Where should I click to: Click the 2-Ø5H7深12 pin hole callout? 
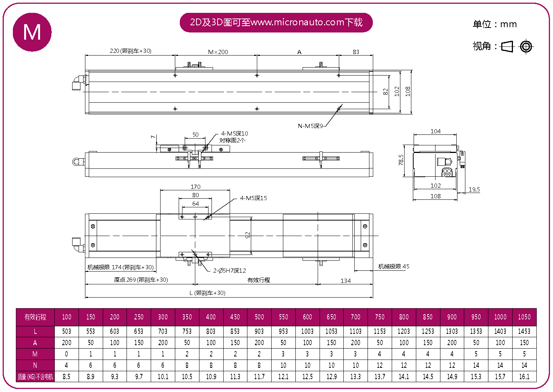(x=229, y=271)
